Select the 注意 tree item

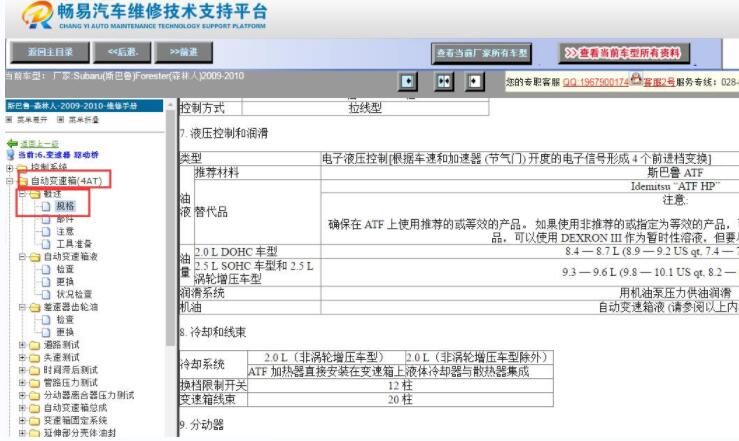pos(66,231)
